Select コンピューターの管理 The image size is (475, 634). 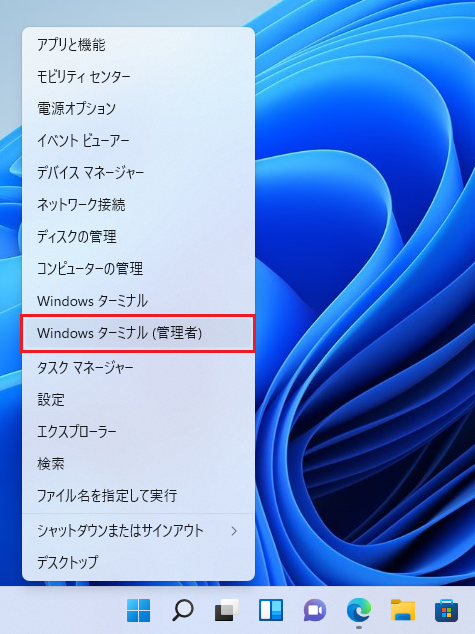click(x=138, y=268)
